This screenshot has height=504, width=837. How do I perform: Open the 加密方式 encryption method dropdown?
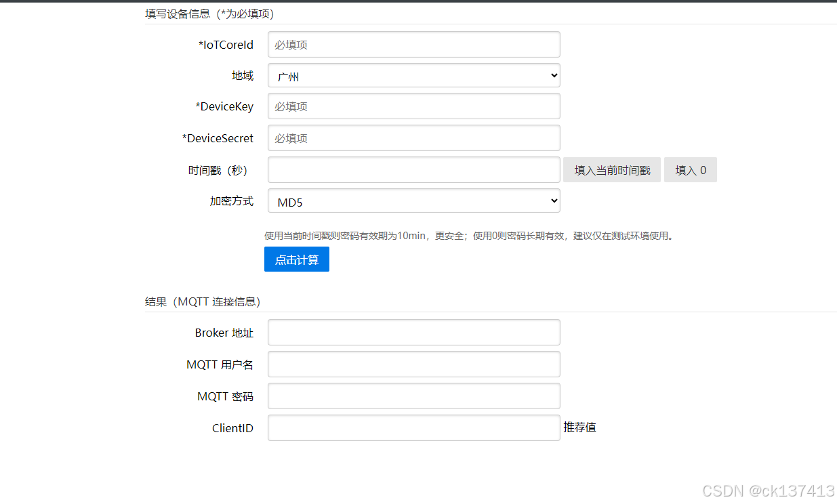coord(413,201)
